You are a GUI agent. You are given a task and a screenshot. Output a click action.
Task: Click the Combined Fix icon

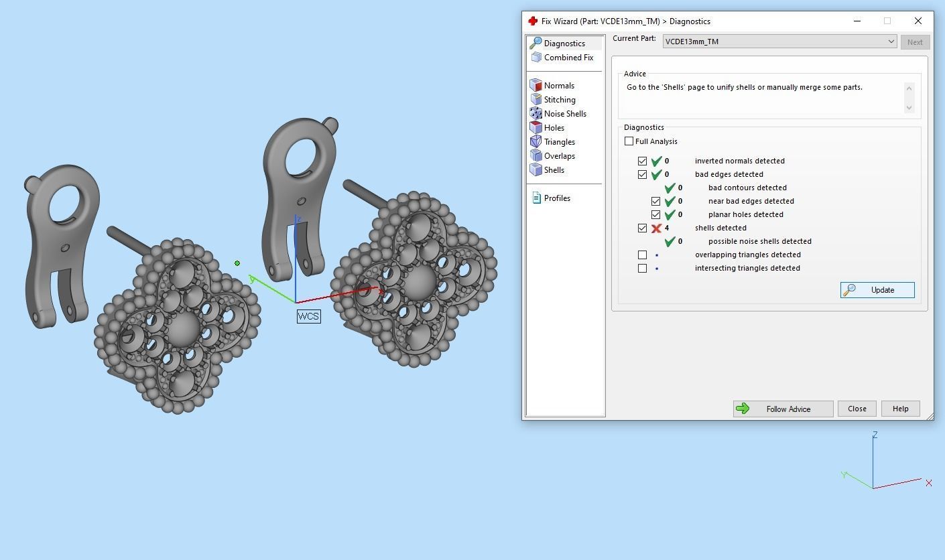tap(535, 57)
